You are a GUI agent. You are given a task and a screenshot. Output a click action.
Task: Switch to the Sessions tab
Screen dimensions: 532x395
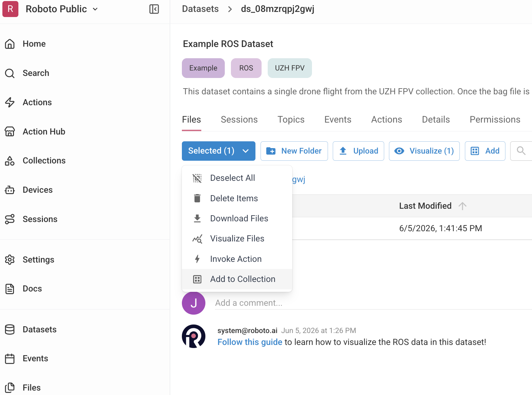tap(239, 120)
